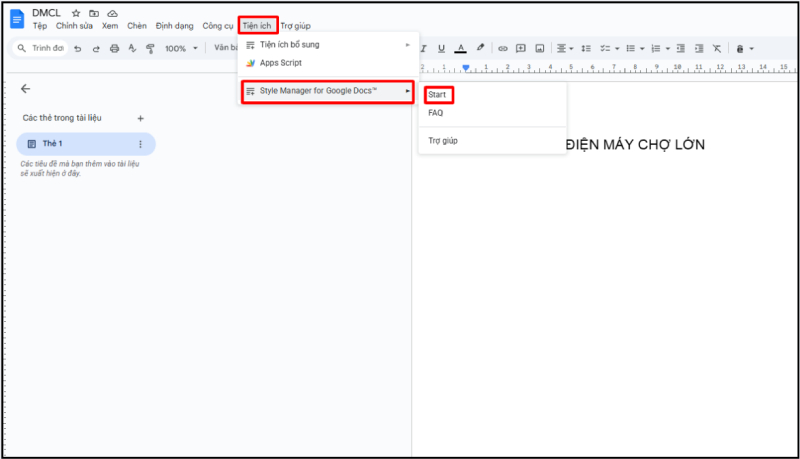Viewport: 800px width, 459px height.
Task: Open Thẻ 1 options three-dot menu
Action: pyautogui.click(x=140, y=144)
